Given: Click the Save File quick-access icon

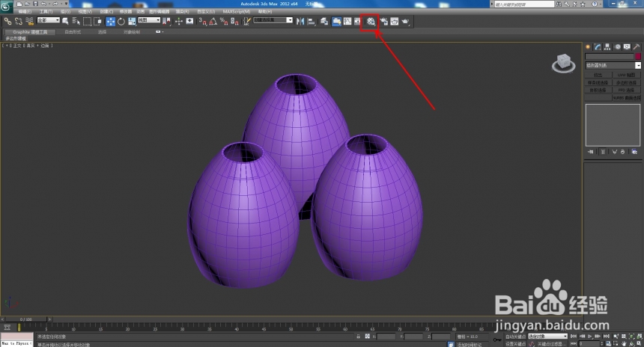Looking at the screenshot, I should (35, 4).
